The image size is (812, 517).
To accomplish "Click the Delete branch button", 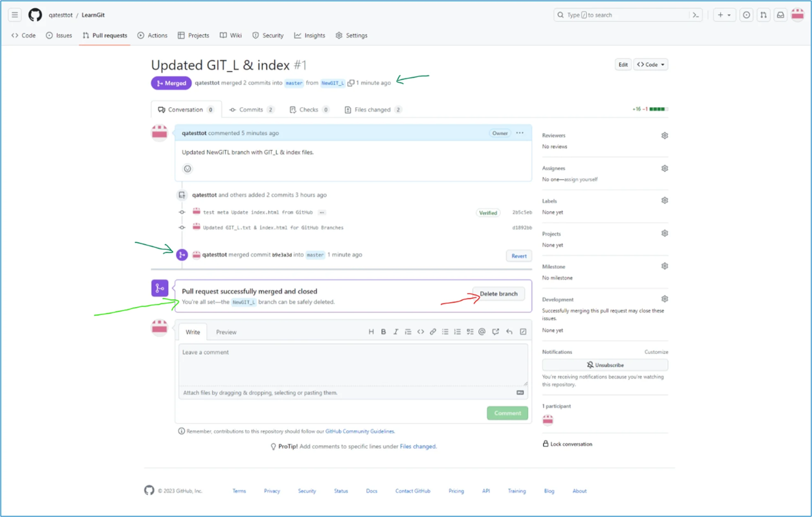I will click(498, 294).
